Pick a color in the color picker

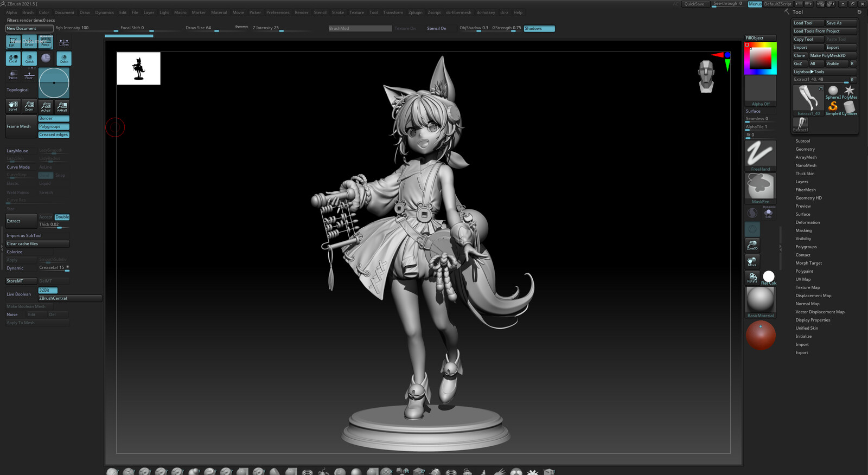(x=760, y=58)
